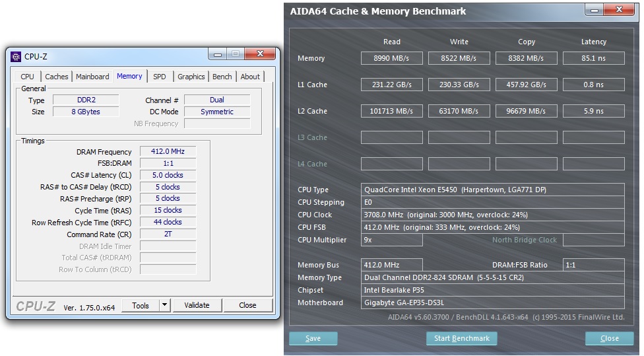Viewport: 644px width, 356px height.
Task: Click the CPU Stepping E0 field
Action: coord(493,202)
